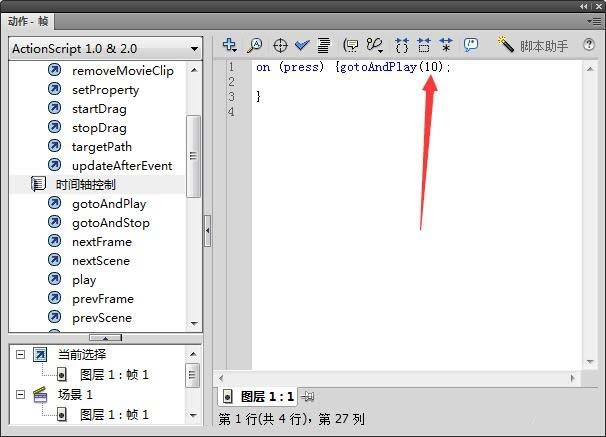The height and width of the screenshot is (437, 606).
Task: Select gotoAndPlay in the actions list
Action: (109, 204)
